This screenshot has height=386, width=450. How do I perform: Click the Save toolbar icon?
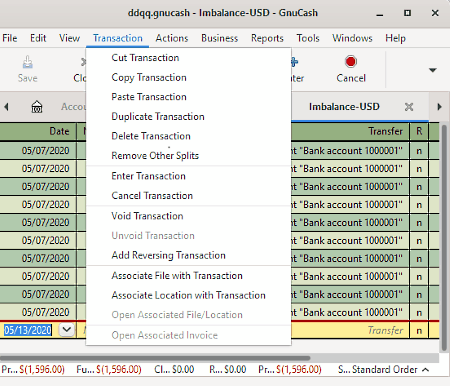(27, 62)
